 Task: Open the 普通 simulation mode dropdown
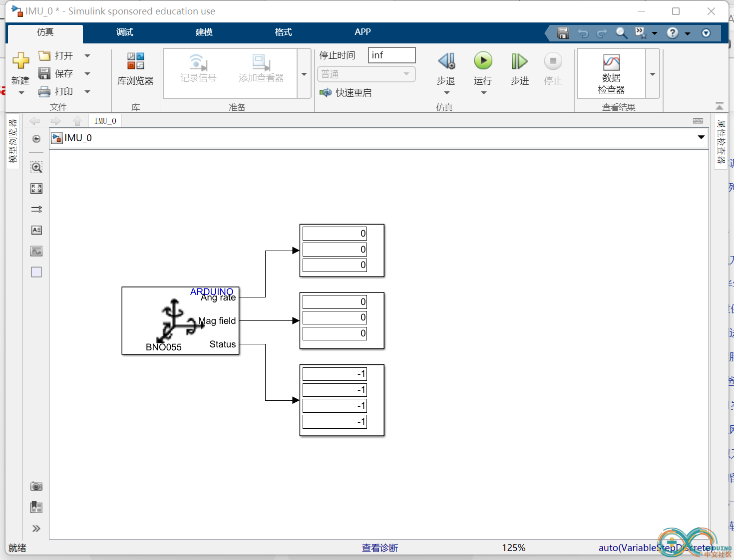point(367,74)
